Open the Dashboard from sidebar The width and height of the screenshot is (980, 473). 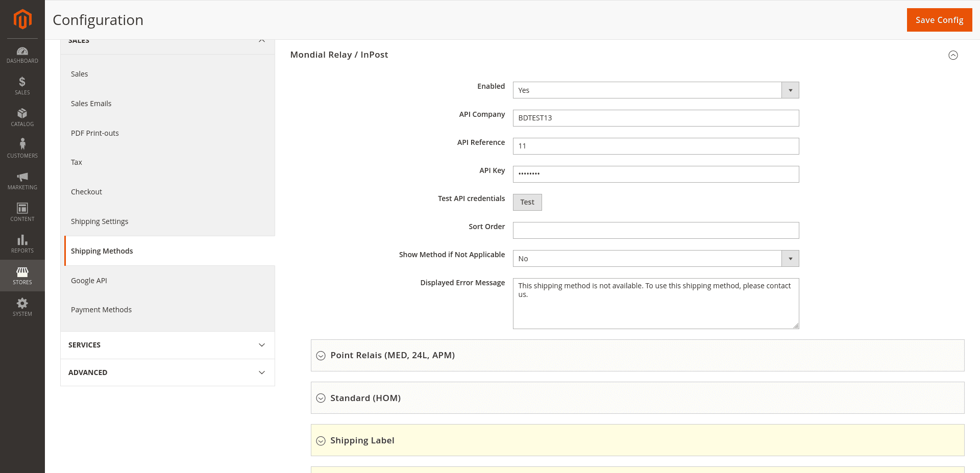(x=22, y=55)
